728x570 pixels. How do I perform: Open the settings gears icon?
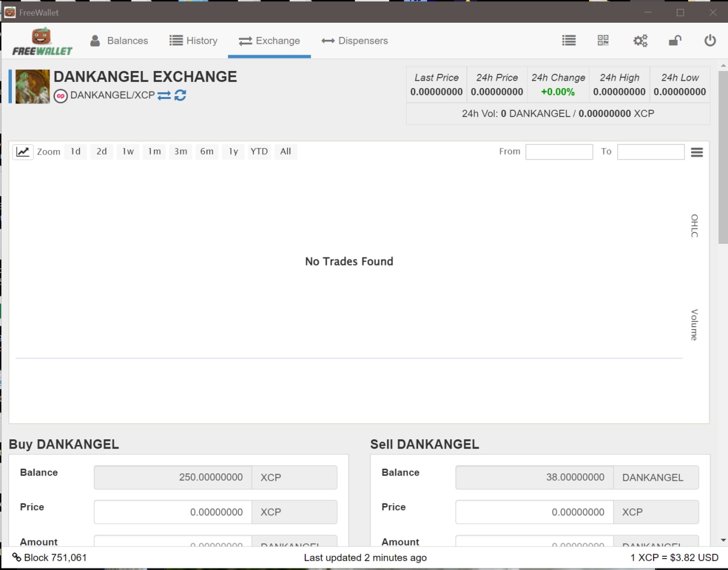click(x=640, y=40)
